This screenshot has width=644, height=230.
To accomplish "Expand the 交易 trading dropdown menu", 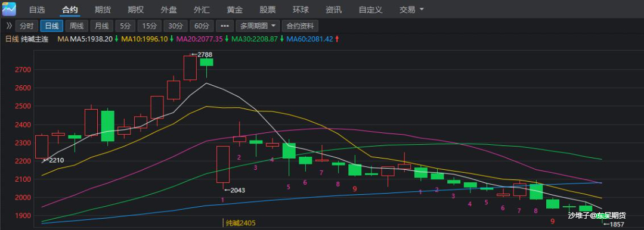I will pyautogui.click(x=411, y=10).
